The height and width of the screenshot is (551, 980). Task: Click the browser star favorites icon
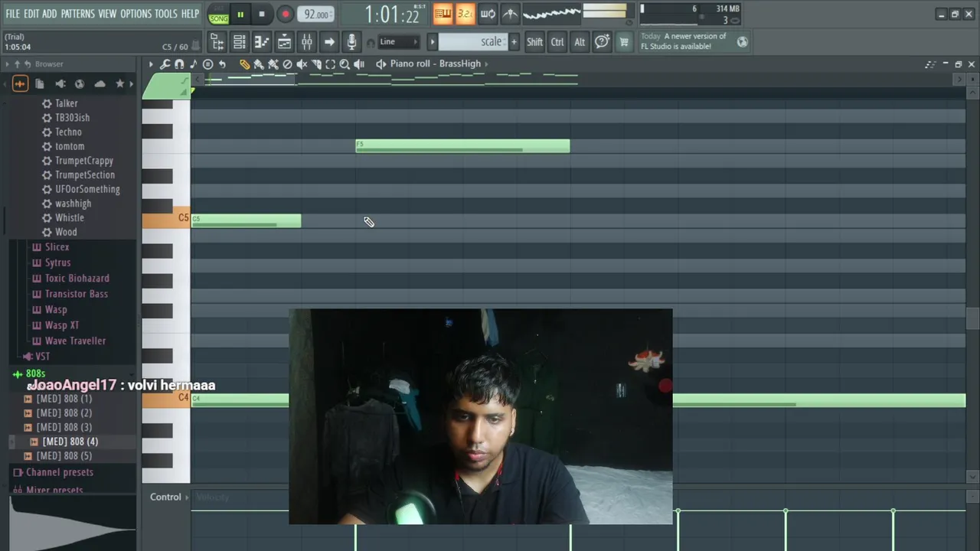click(119, 83)
